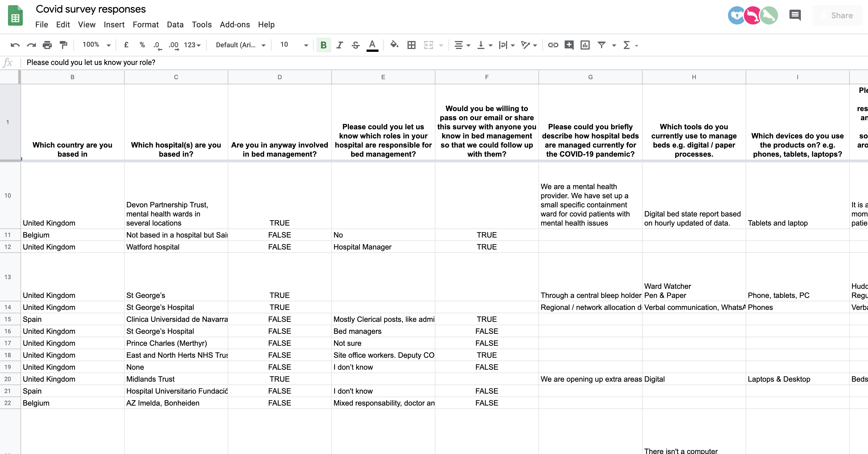Open the Add-ons menu
The image size is (868, 454).
(x=235, y=24)
